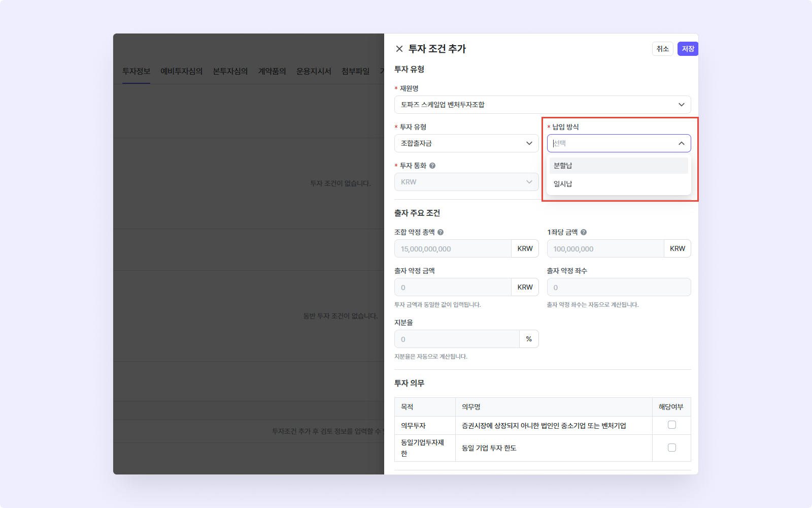Switch to the 예비투자심의 tab
This screenshot has height=508, width=812.
point(181,71)
